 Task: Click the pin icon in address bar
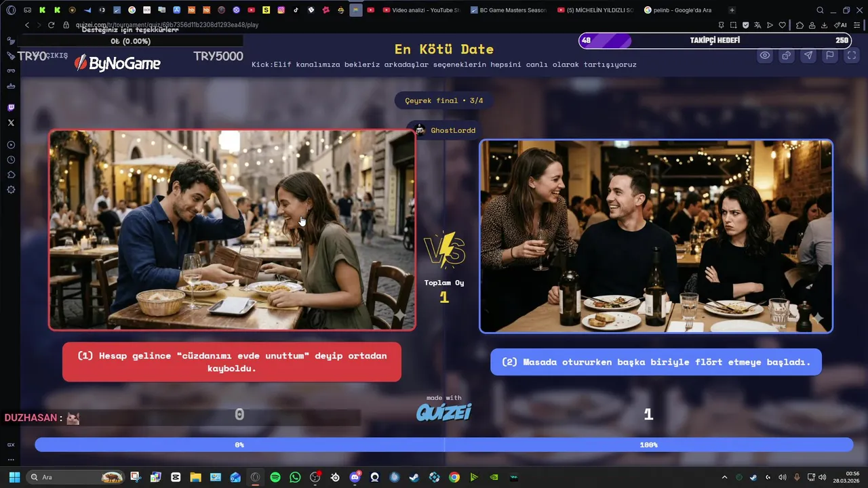(x=721, y=25)
